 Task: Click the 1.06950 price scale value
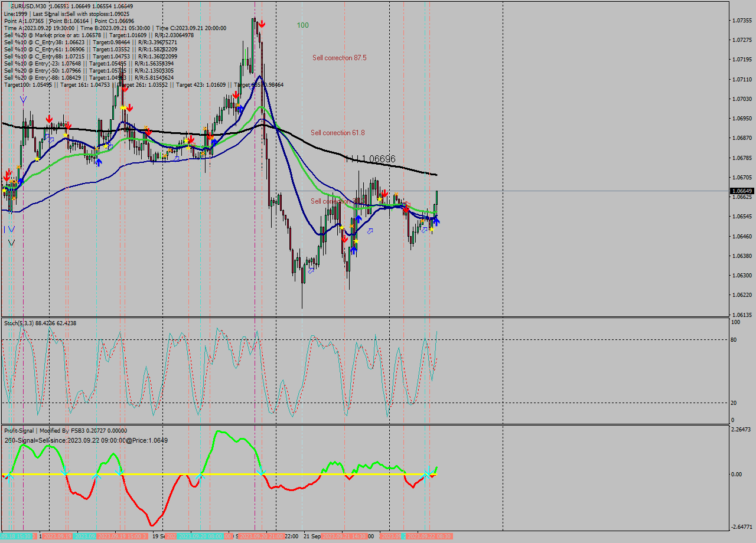741,118
